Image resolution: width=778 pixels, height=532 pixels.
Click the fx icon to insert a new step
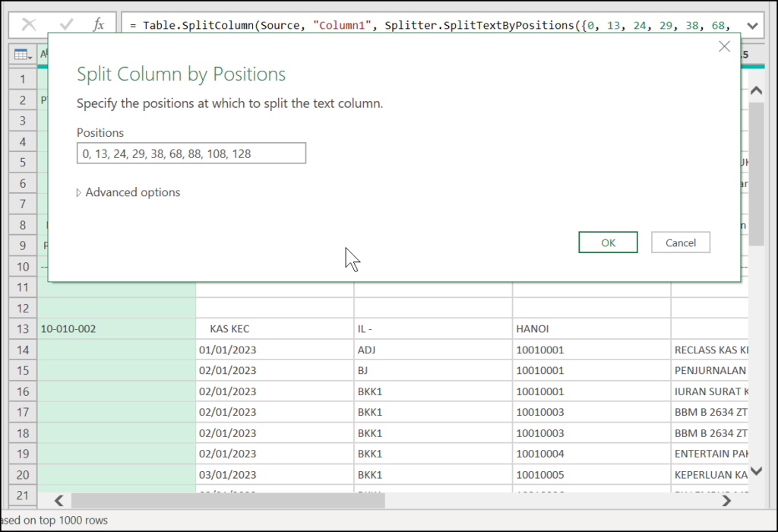(x=99, y=24)
